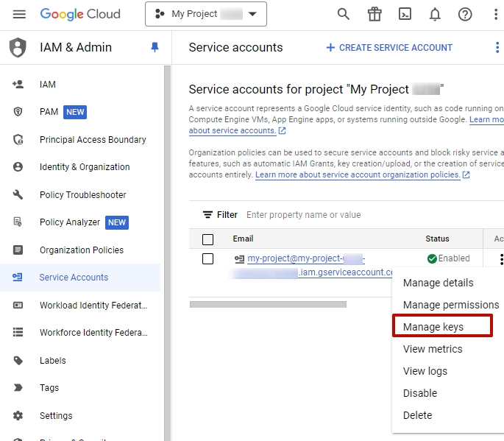
Task: Click the Labels tag icon
Action: click(x=18, y=361)
